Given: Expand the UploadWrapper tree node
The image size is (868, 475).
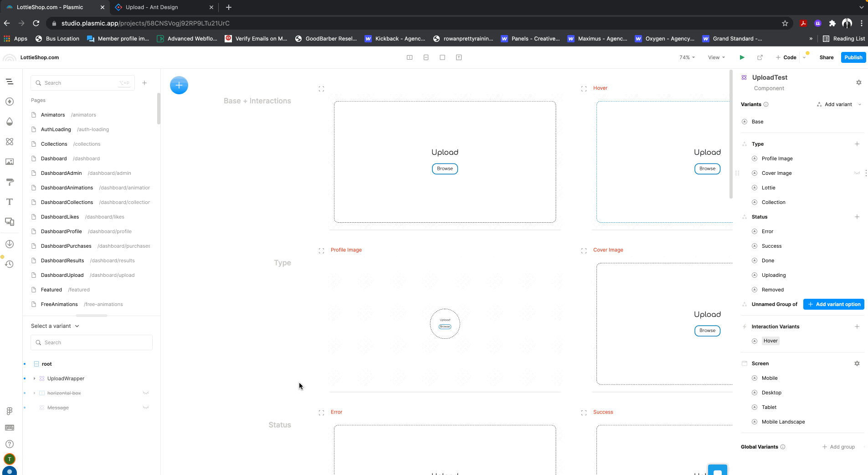Looking at the screenshot, I should point(34,378).
